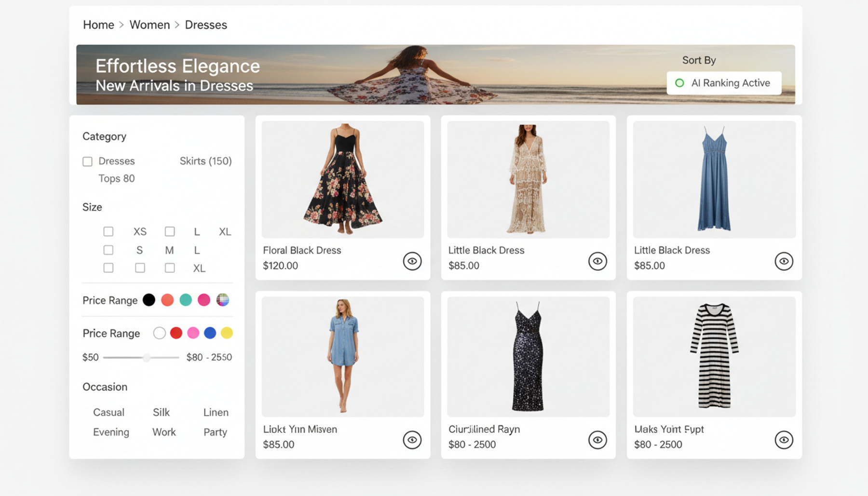Image resolution: width=868 pixels, height=496 pixels.
Task: Navigate to Home via breadcrumb
Action: pyautogui.click(x=98, y=25)
